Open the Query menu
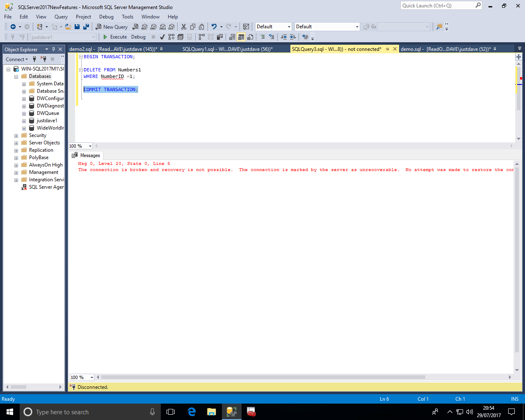Image resolution: width=525 pixels, height=420 pixels. pyautogui.click(x=61, y=17)
